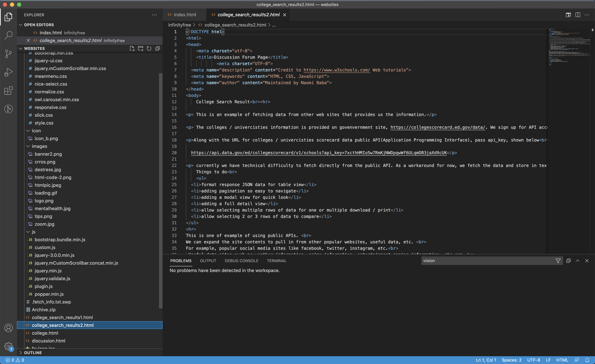Switch to the TERMINAL panel tab
Viewport: 595px width, 364px height.
pyautogui.click(x=276, y=261)
